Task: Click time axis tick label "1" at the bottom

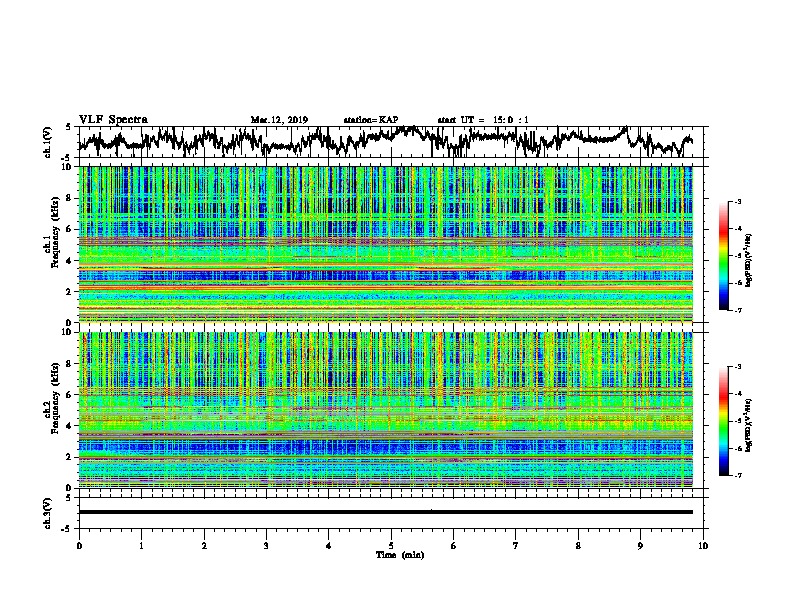Action: pos(141,546)
